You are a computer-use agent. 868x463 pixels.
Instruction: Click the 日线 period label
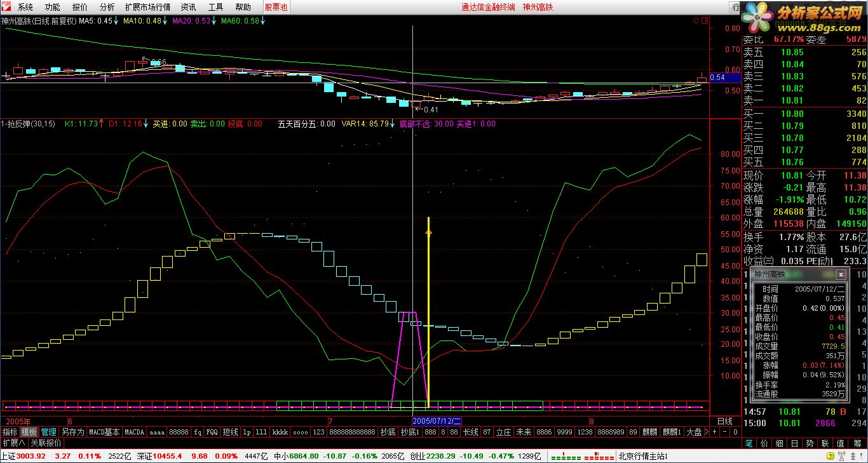[724, 421]
